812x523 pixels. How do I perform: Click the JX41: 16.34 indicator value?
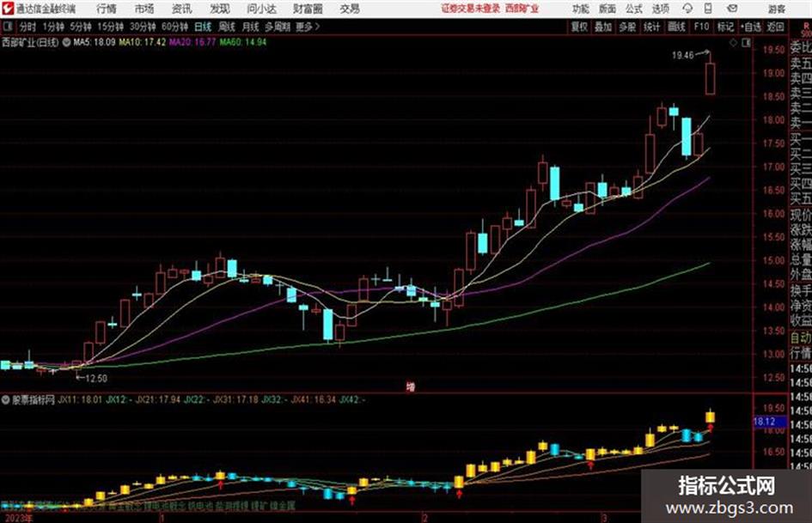(x=314, y=399)
